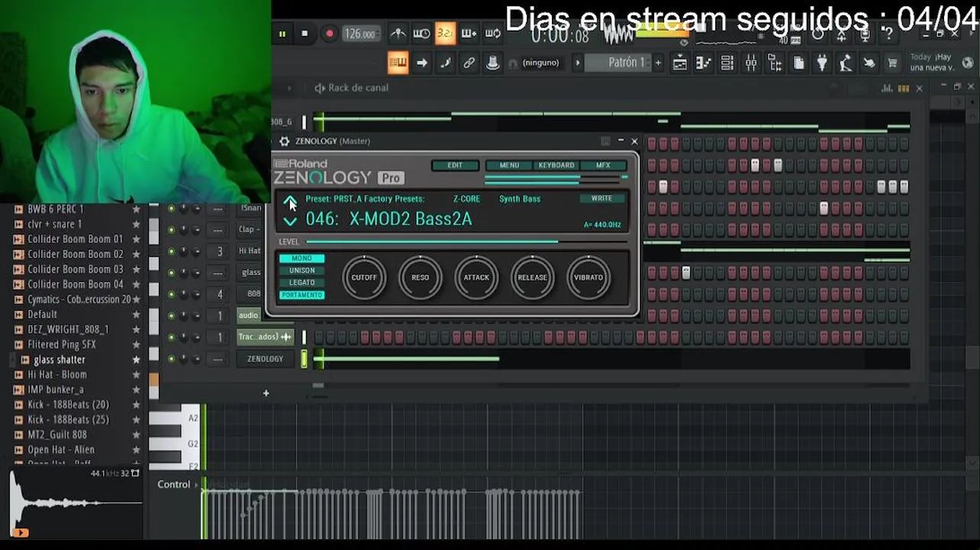Click the EDIT button in ZENOLOGY
The image size is (980, 550).
[455, 165]
